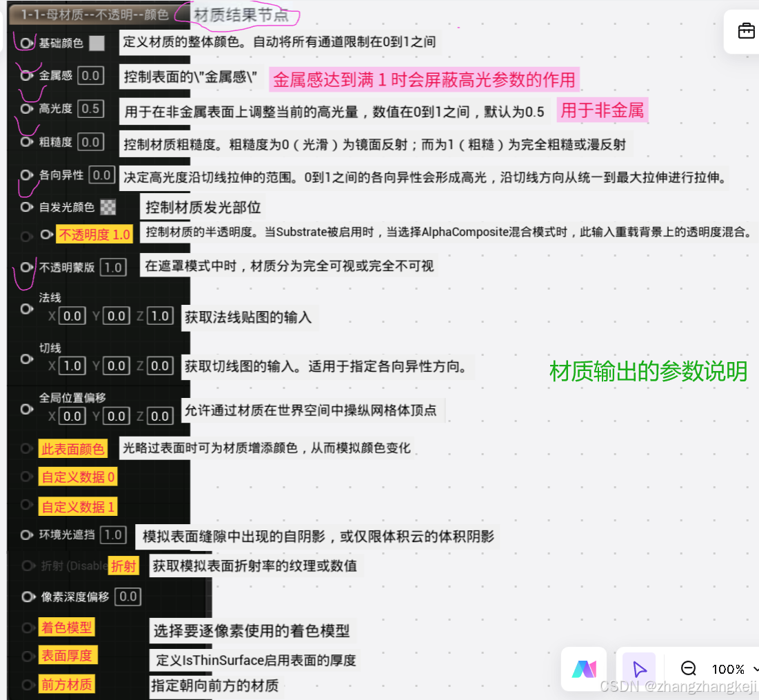Click the colorful gradient app logo
The height and width of the screenshot is (700, 759).
pyautogui.click(x=584, y=668)
